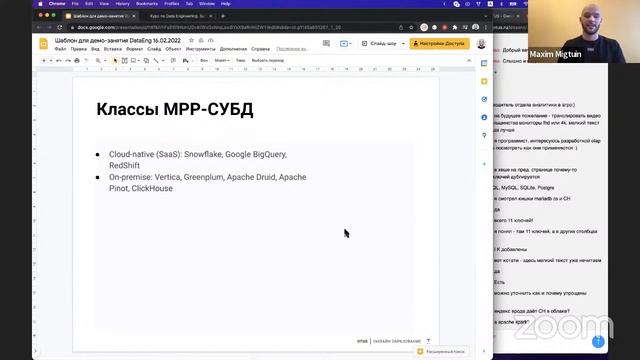Open Chrome extensions puzzle icon
Image resolution: width=640 pixels, height=360 pixels.
455,27
